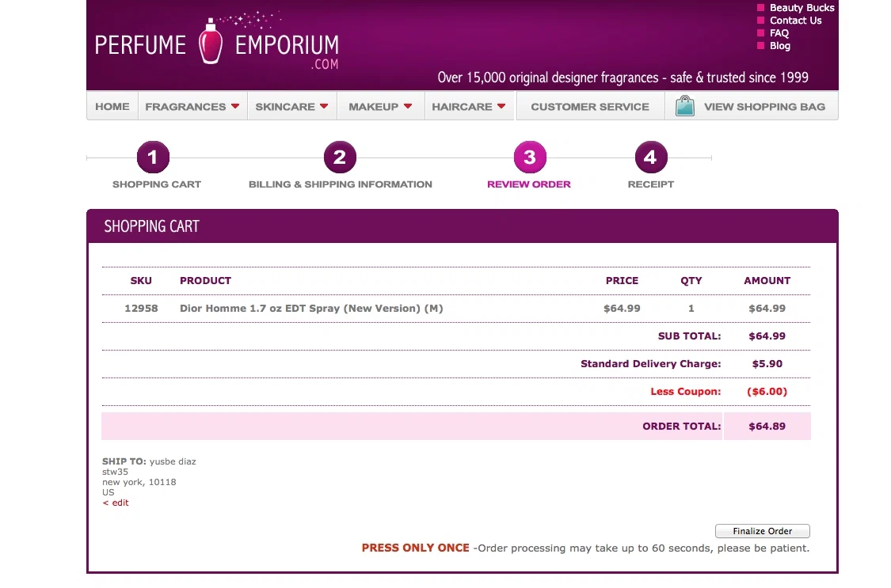Click the PRESS ONLY ONCE warning
This screenshot has height=588, width=891.
[415, 548]
